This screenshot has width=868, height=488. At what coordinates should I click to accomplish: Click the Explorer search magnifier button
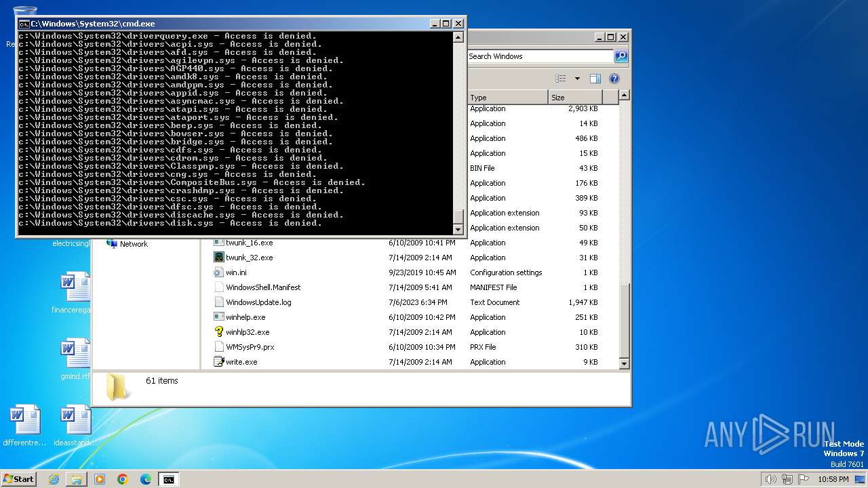(620, 56)
